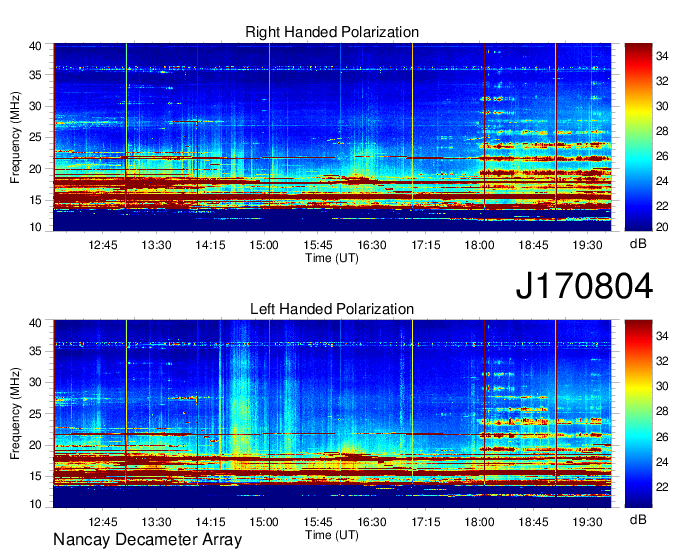
Task: Click the "Nancay Decameter Array" caption
Action: 147,539
